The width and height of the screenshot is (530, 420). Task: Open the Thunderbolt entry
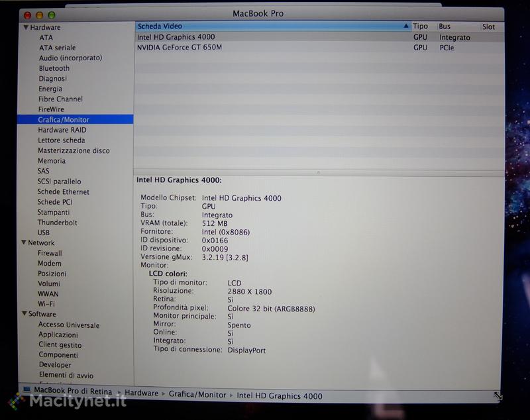pyautogui.click(x=57, y=223)
